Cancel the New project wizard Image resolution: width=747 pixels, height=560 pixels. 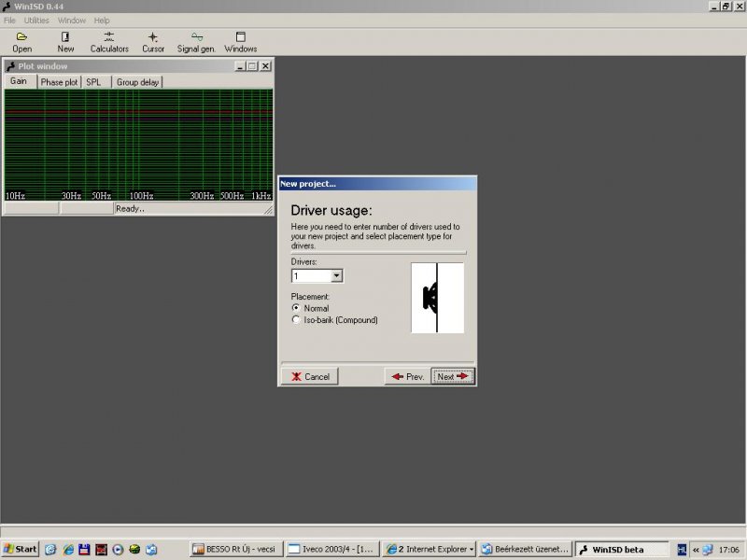(310, 376)
